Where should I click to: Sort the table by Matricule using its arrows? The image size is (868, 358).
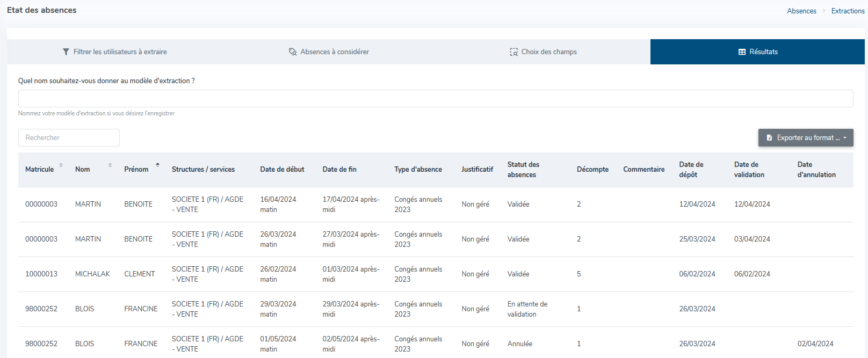pyautogui.click(x=61, y=165)
